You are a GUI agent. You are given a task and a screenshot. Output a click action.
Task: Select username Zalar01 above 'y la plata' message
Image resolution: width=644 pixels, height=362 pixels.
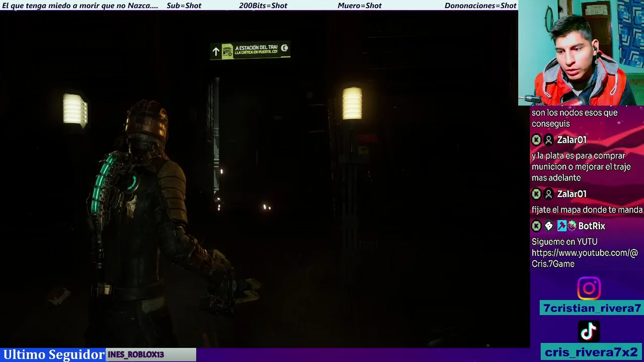click(572, 140)
